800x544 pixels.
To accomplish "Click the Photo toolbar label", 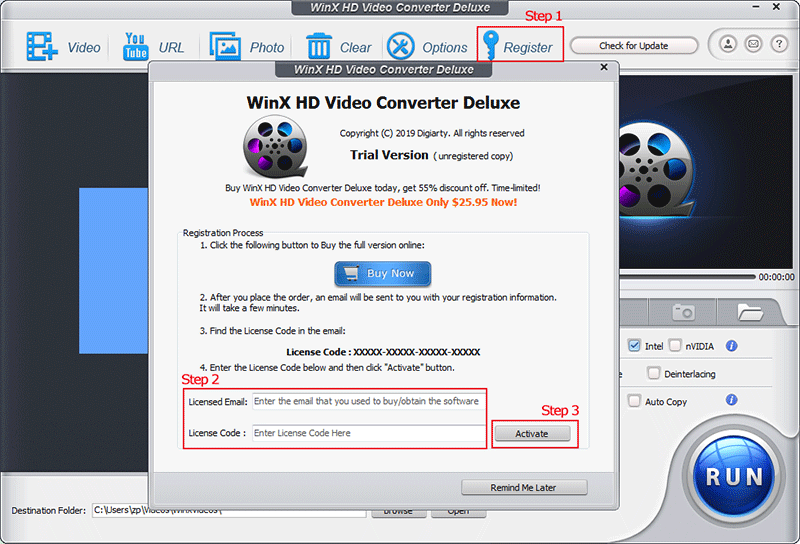I will click(267, 47).
